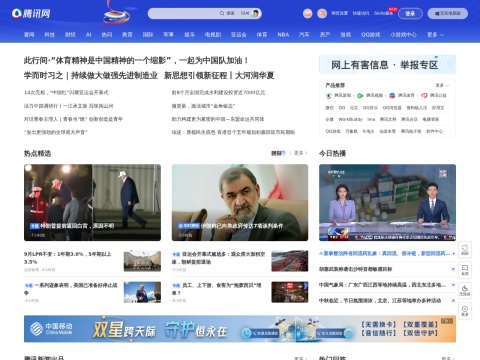Open the 网页设置 link in header

[x=339, y=13]
